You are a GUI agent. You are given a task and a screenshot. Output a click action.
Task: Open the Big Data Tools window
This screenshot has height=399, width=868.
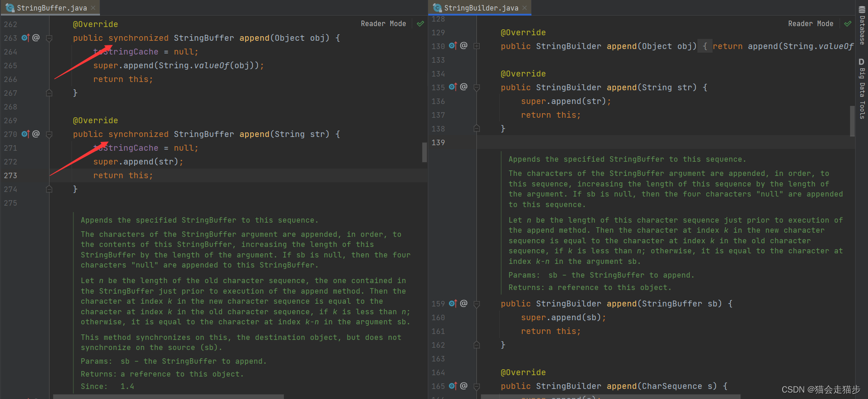tap(862, 88)
